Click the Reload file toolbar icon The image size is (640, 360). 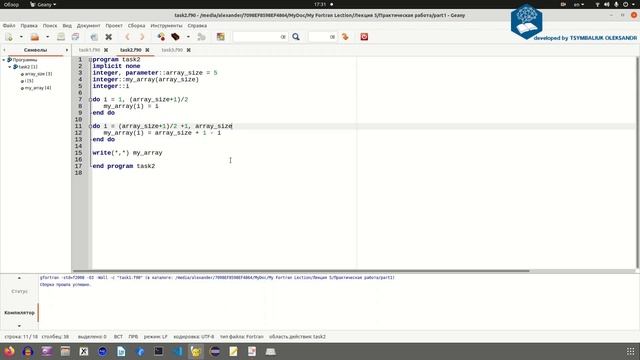point(94,37)
